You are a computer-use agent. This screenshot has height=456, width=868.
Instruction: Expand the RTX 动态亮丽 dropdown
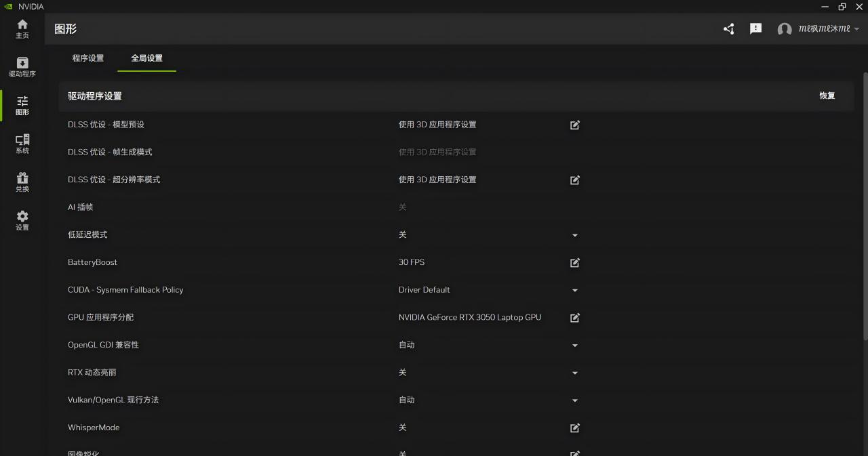pyautogui.click(x=575, y=373)
